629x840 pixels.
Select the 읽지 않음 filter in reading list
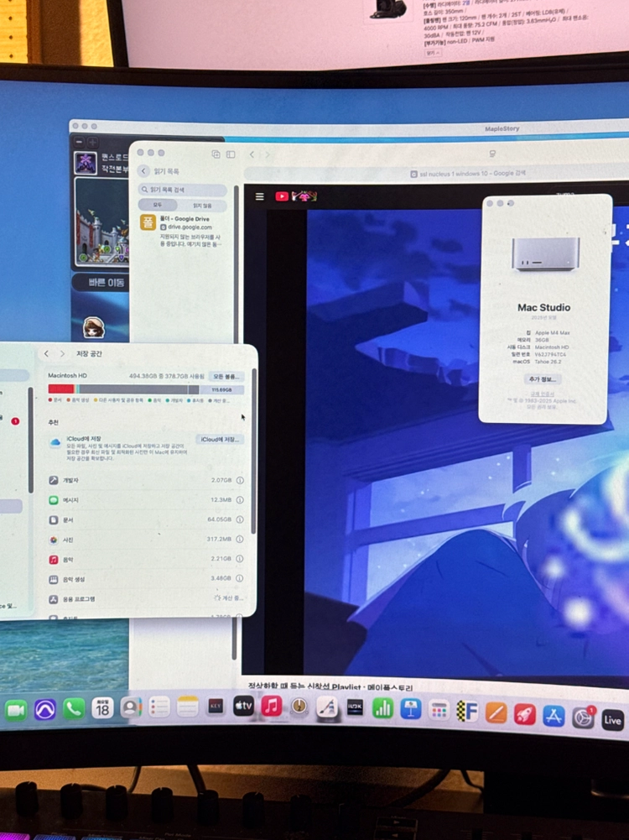point(202,206)
